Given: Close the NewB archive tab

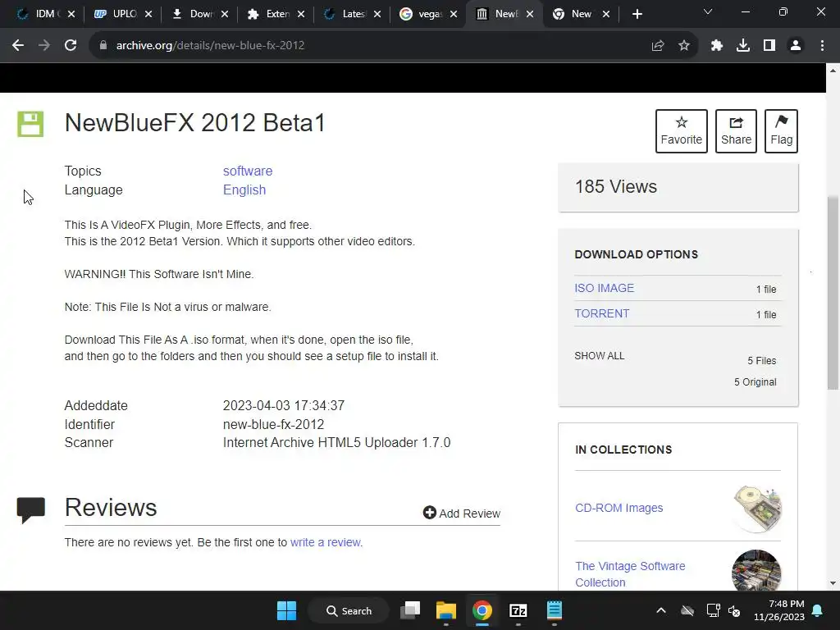Looking at the screenshot, I should click(530, 15).
